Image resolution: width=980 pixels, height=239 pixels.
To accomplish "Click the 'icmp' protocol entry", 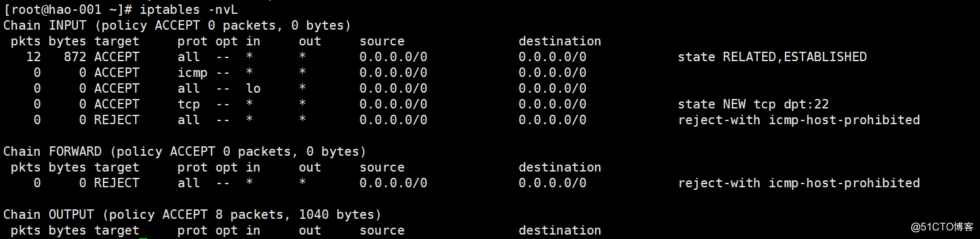I will [193, 73].
